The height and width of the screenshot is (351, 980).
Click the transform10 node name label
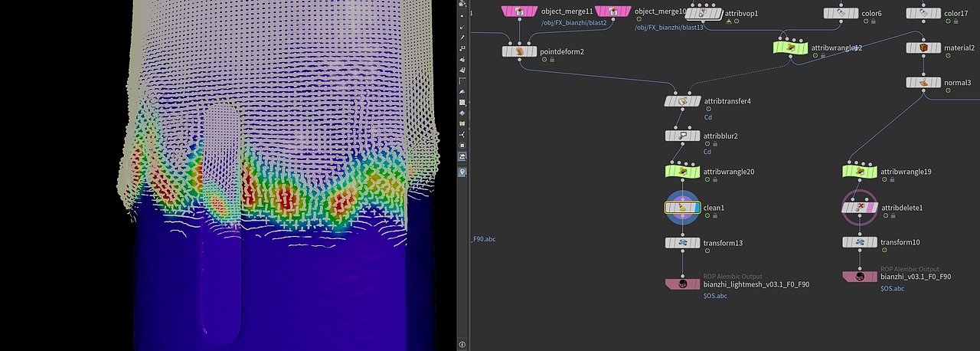pos(900,242)
